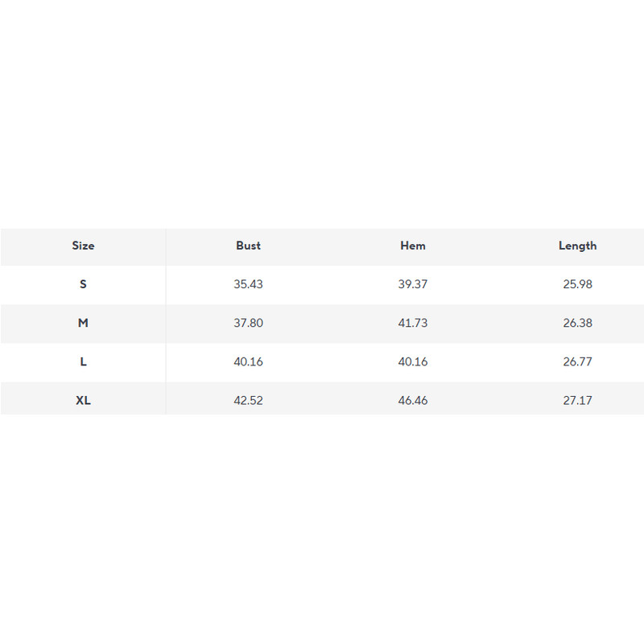The image size is (644, 644).
Task: Click the length value 25.98
Action: pos(577,284)
